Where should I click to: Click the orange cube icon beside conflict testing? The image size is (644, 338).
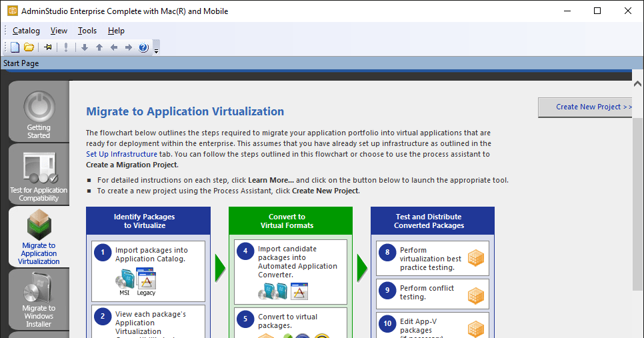click(475, 293)
